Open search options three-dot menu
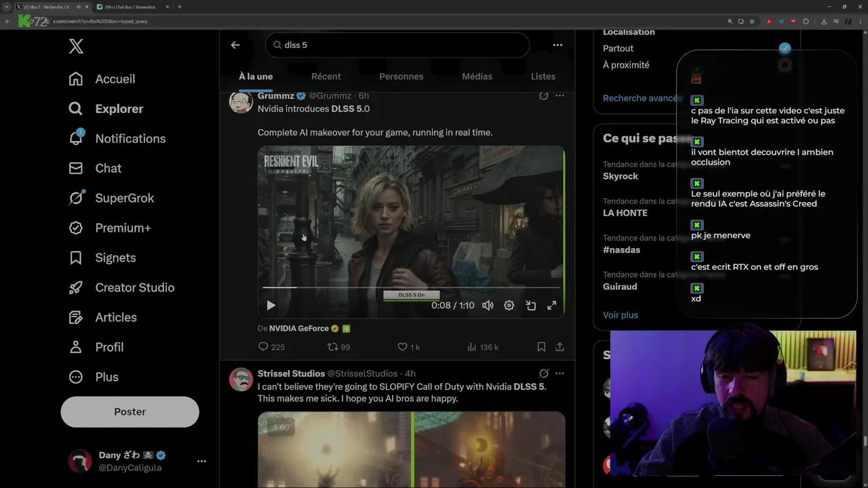 click(x=557, y=45)
